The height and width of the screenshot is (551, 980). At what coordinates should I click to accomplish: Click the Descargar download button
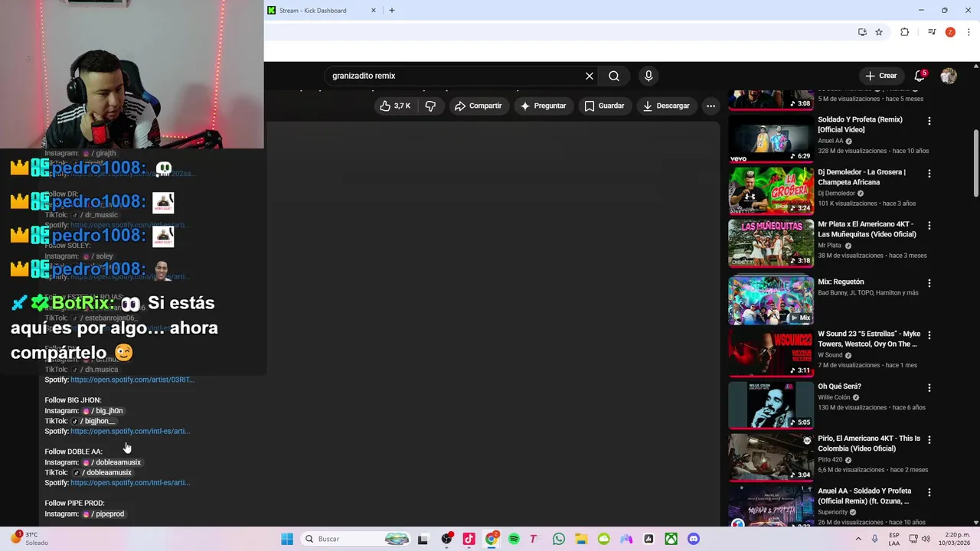pos(666,106)
